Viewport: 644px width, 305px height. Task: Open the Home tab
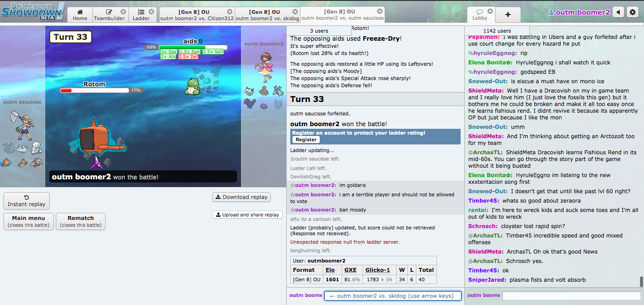click(80, 15)
